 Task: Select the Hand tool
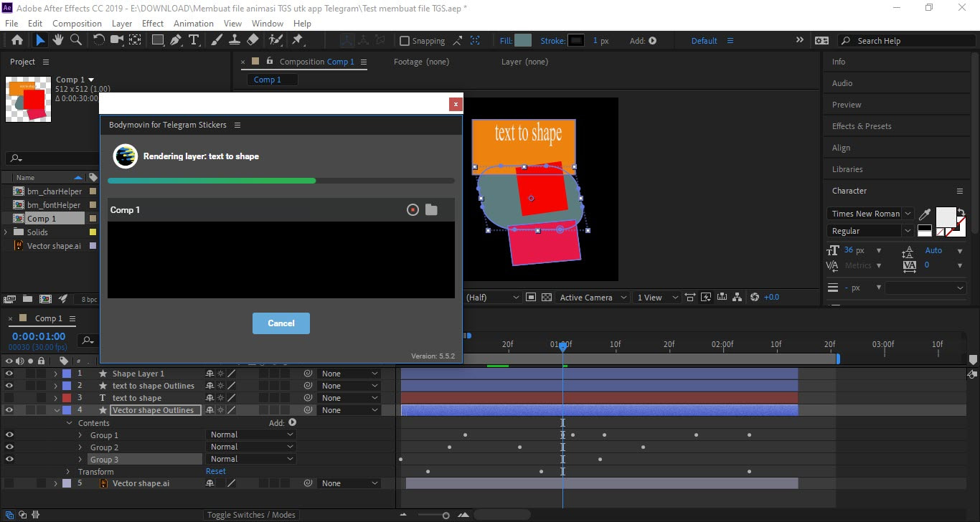pos(58,40)
